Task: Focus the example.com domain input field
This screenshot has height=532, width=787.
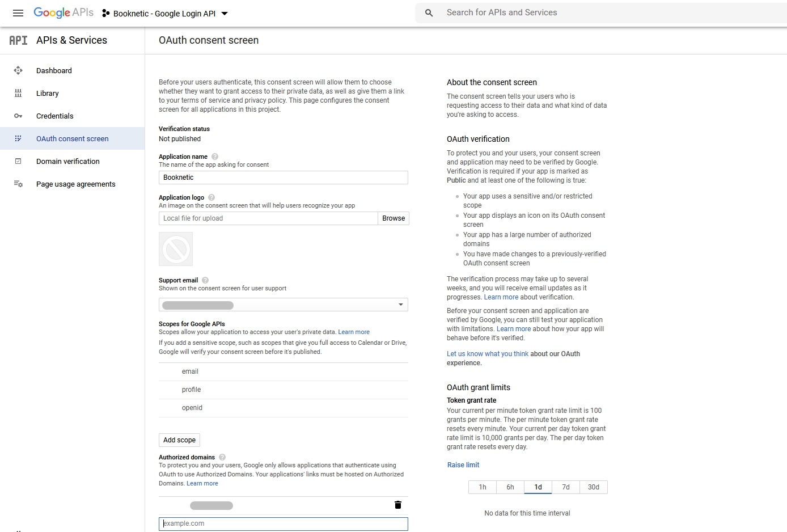Action: click(283, 523)
